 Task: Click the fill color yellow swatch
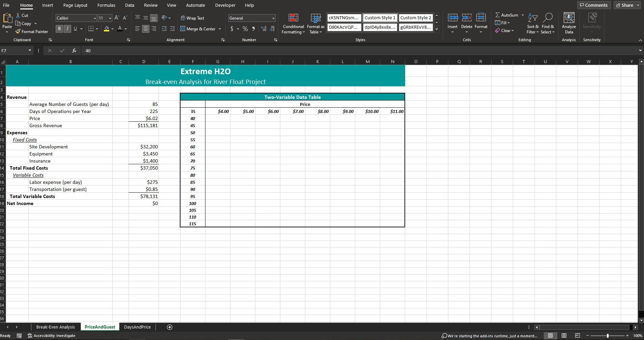[106, 29]
